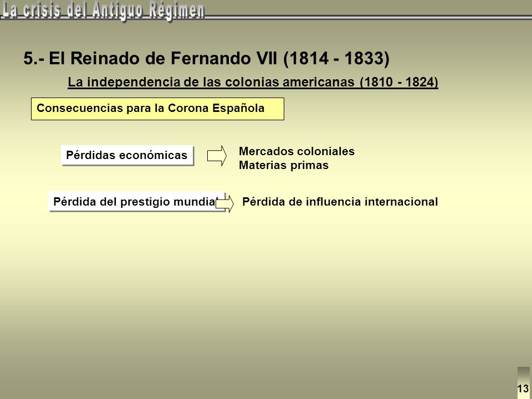
Task: Click subtitle 'La independencia de las colonias americanas'
Action: click(211, 82)
